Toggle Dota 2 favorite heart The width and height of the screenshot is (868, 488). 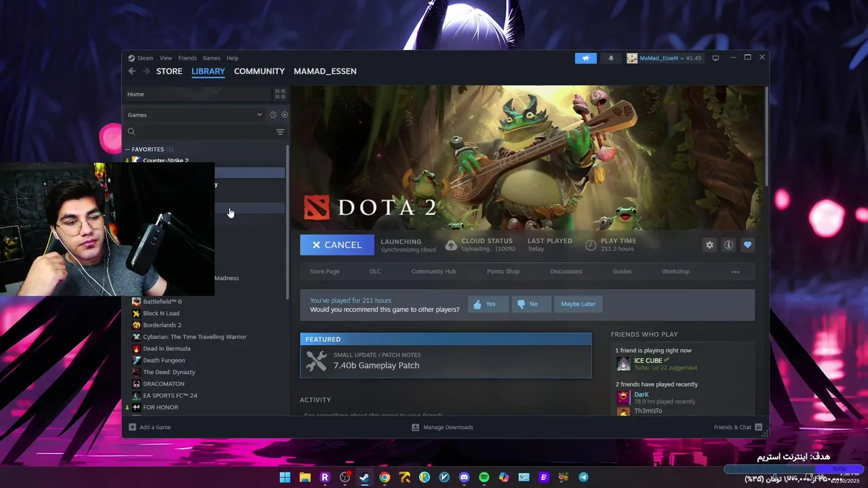(x=747, y=245)
